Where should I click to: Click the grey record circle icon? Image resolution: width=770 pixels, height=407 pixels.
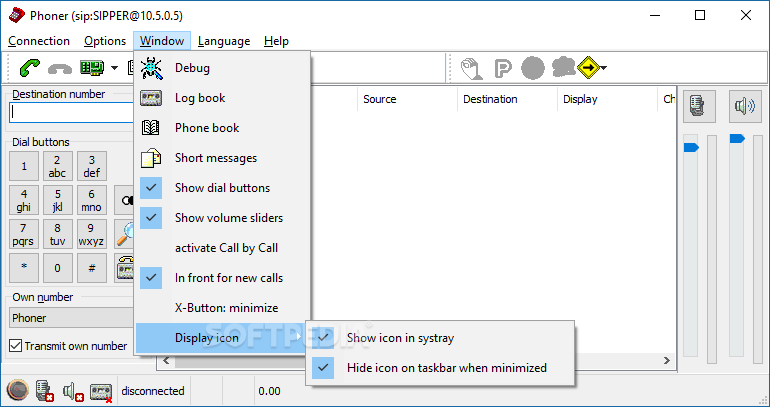(x=533, y=68)
